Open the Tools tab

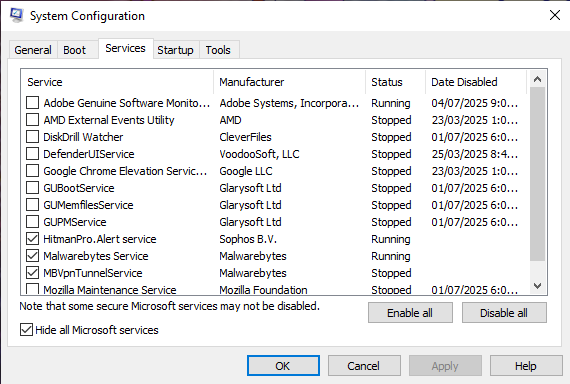pyautogui.click(x=218, y=50)
